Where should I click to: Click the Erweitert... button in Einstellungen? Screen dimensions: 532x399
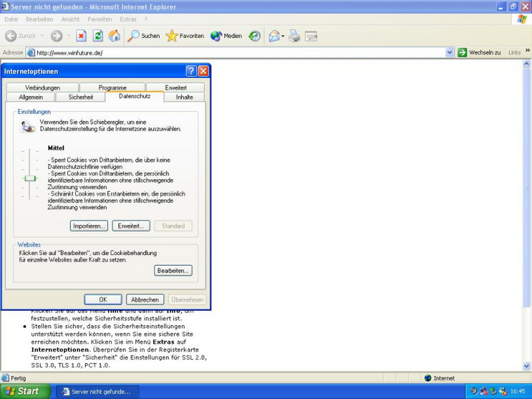coord(131,226)
